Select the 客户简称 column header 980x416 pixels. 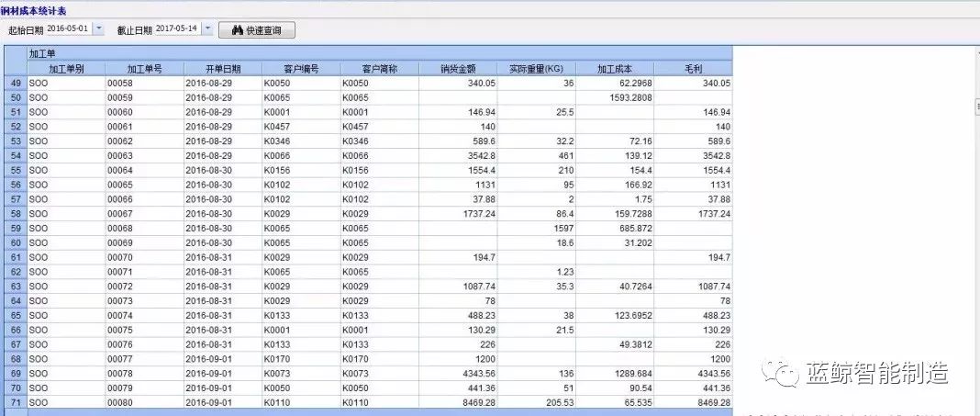tap(378, 69)
